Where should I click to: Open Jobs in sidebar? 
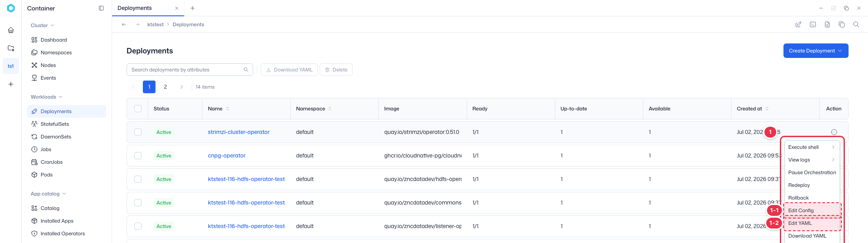[x=66, y=149]
